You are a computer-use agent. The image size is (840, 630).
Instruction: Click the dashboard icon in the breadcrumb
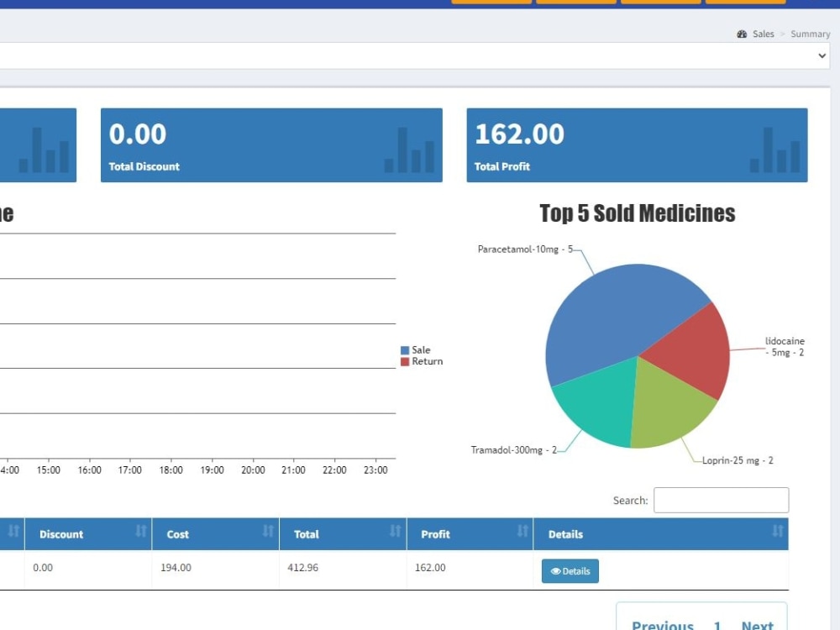742,34
